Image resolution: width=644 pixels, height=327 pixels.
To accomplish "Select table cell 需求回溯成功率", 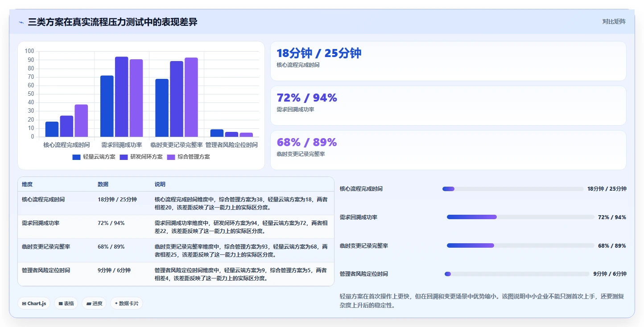I will point(41,223).
